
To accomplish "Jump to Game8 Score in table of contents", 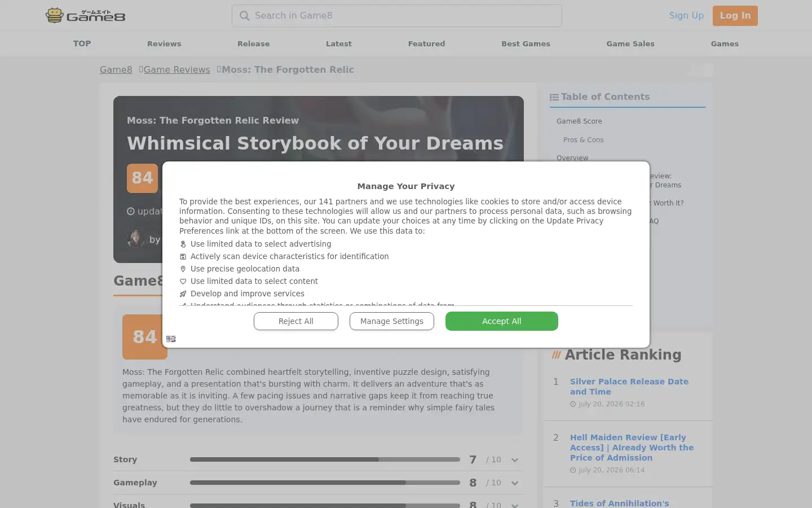I will (x=579, y=121).
